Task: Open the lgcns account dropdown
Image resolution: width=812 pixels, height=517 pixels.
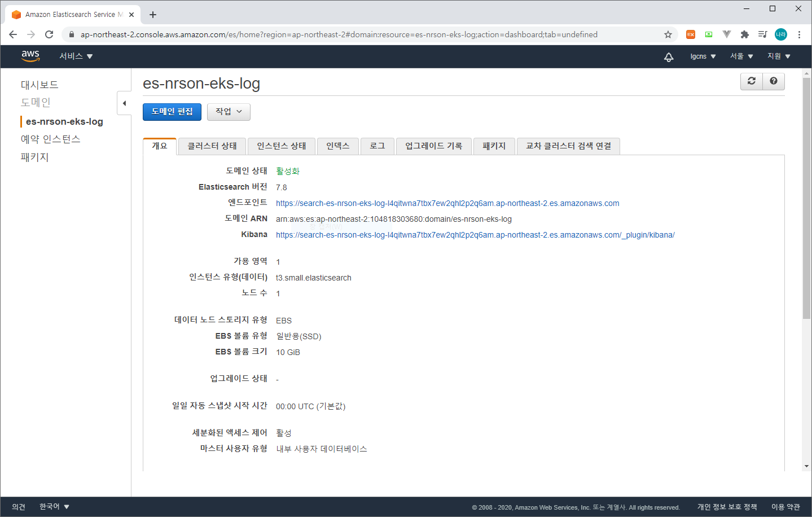Action: [x=703, y=56]
